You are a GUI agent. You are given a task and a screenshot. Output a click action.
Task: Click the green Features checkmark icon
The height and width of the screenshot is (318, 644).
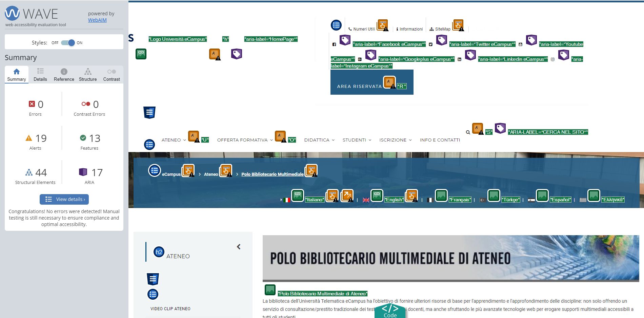coord(83,138)
